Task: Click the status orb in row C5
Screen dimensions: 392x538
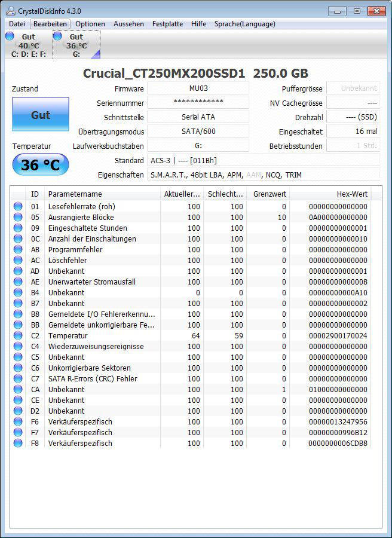Action: point(18,357)
